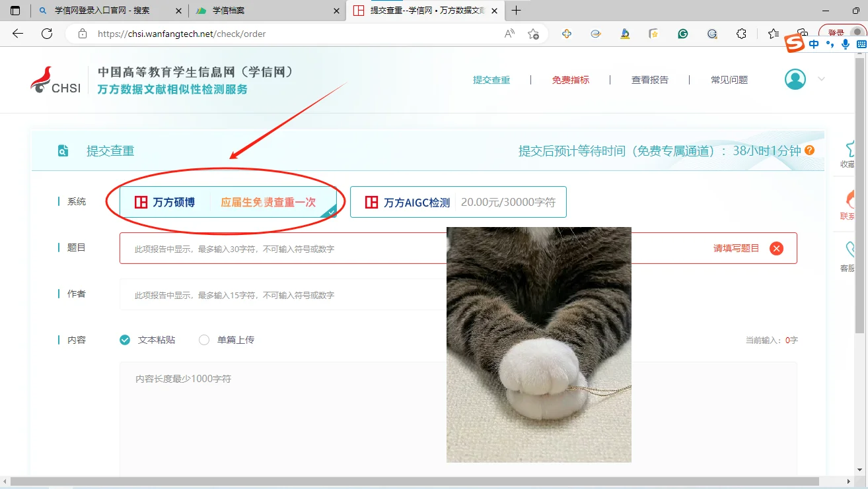The width and height of the screenshot is (868, 489).
Task: Open the browser extensions puzzle icon
Action: coord(741,34)
